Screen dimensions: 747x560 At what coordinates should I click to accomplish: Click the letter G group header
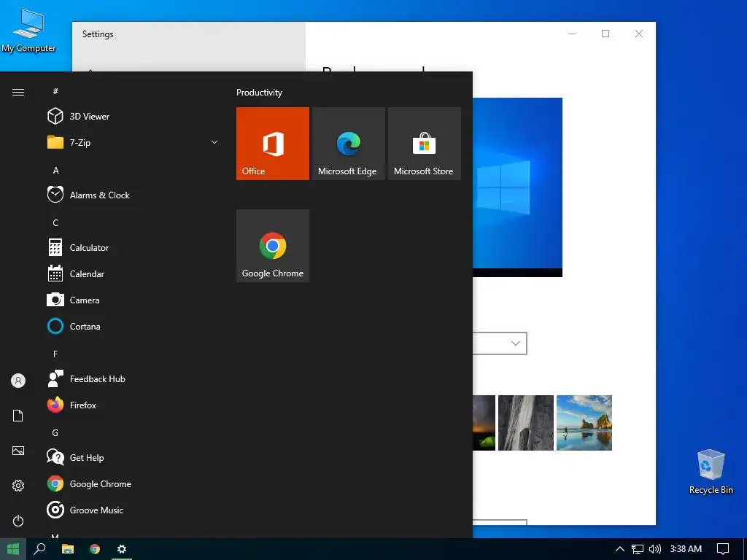(55, 433)
